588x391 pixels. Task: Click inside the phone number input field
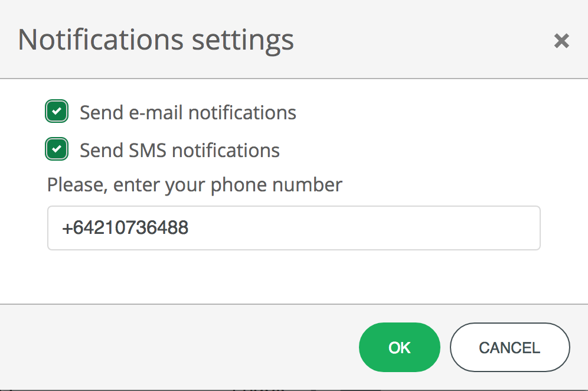pos(293,228)
